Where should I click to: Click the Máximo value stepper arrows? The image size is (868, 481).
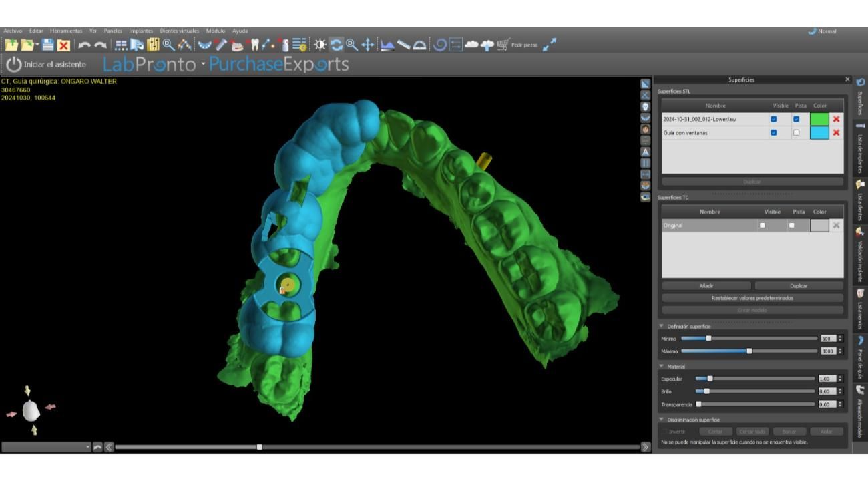click(840, 351)
